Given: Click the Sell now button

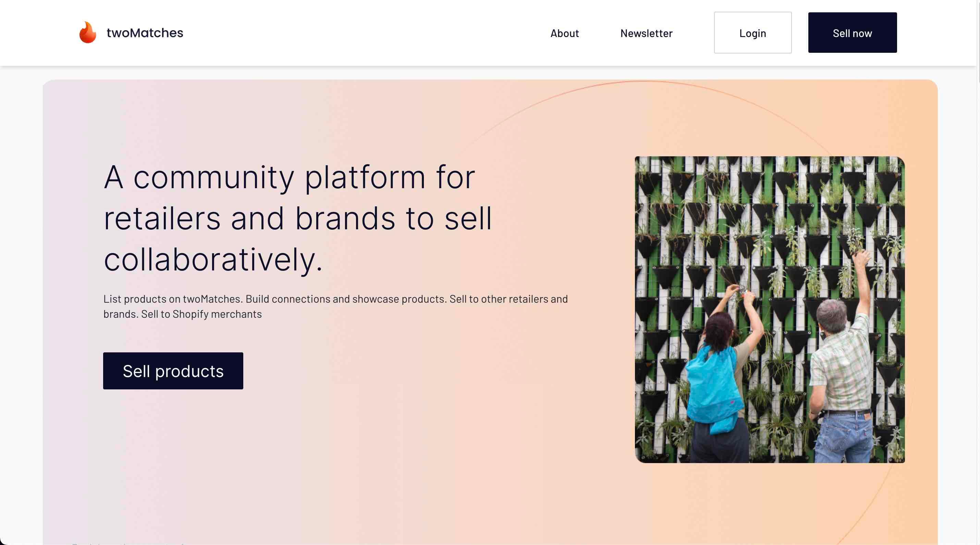Looking at the screenshot, I should [852, 33].
